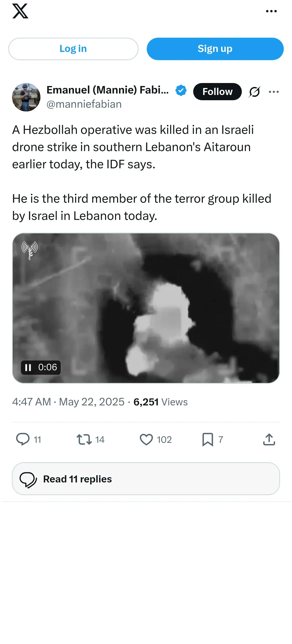
Task: Open the top-right more options menu
Action: click(x=271, y=11)
